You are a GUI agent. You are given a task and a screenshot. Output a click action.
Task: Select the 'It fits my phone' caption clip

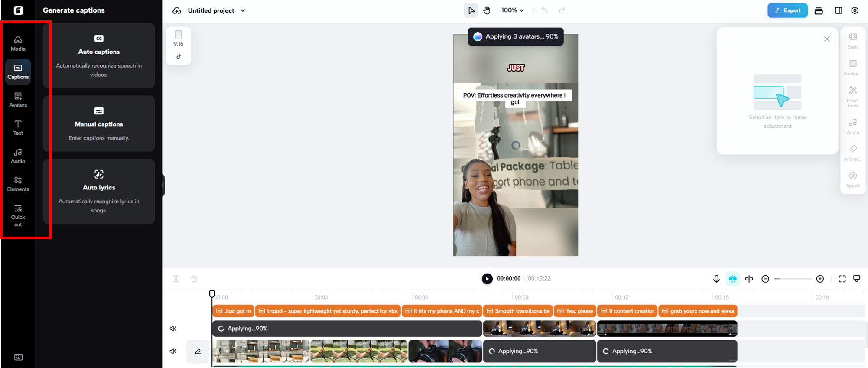442,311
